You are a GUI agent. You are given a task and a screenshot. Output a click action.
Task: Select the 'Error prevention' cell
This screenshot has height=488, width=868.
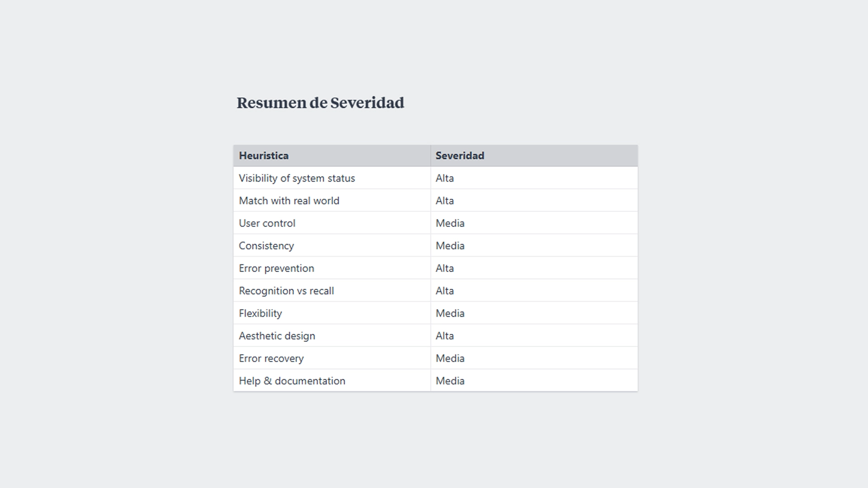pyautogui.click(x=276, y=269)
